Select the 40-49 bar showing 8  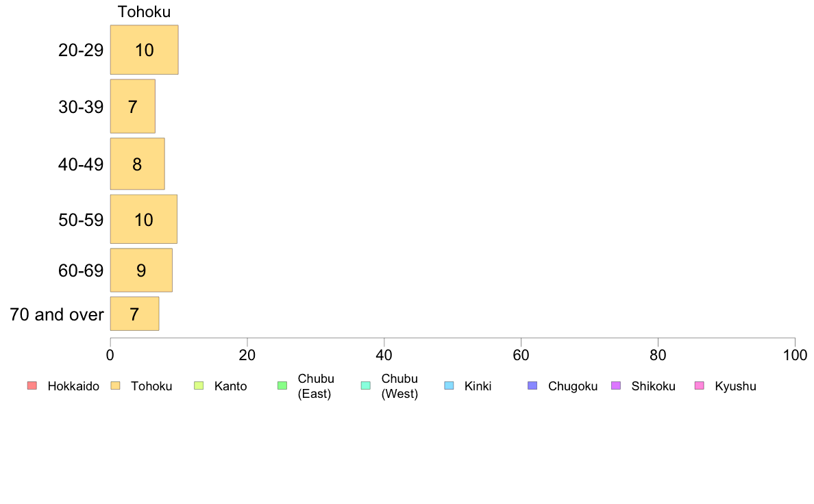[x=138, y=164]
